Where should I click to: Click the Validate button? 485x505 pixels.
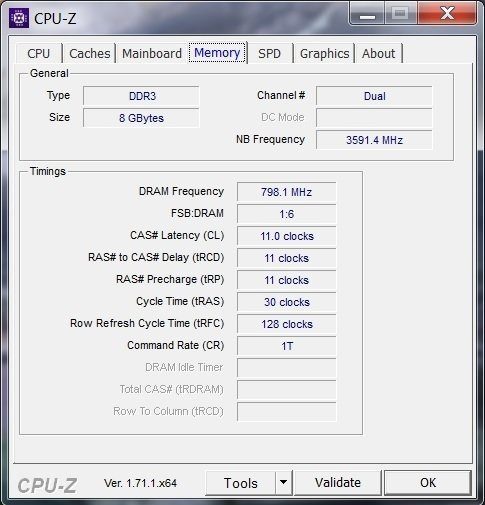[x=338, y=483]
